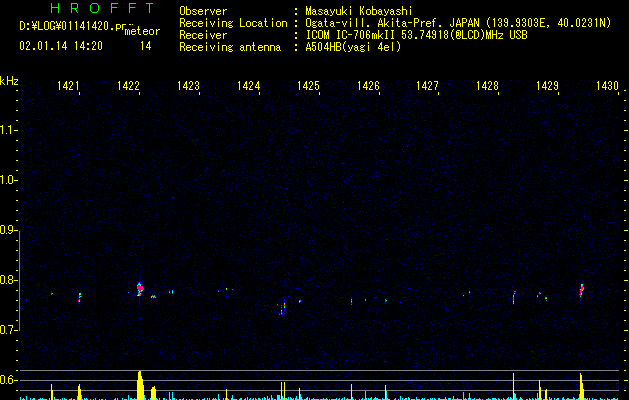The image size is (629, 400).
Task: Click the bright meteor echo just before 1430
Action: (x=581, y=290)
